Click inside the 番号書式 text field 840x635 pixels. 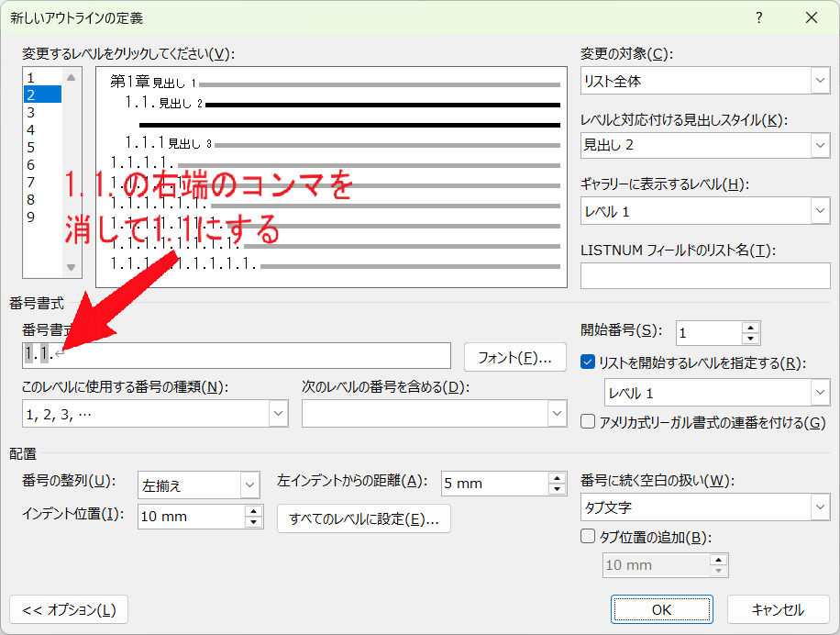pyautogui.click(x=237, y=356)
